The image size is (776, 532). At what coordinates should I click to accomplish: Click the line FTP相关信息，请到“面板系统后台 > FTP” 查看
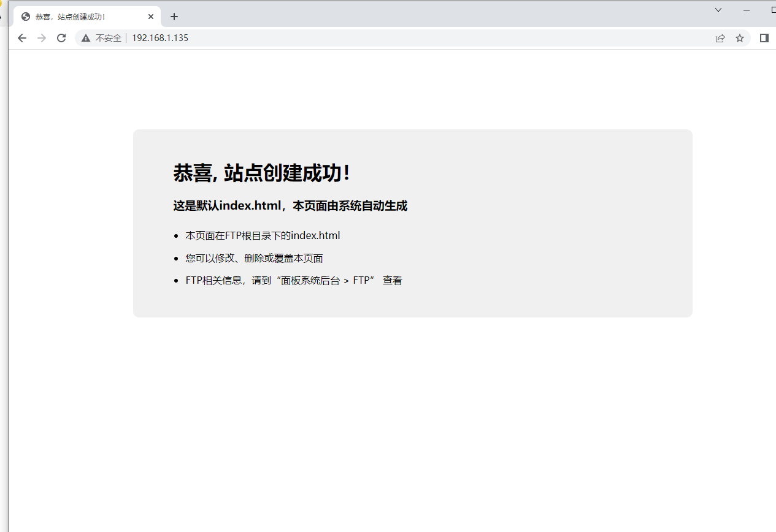[294, 281]
